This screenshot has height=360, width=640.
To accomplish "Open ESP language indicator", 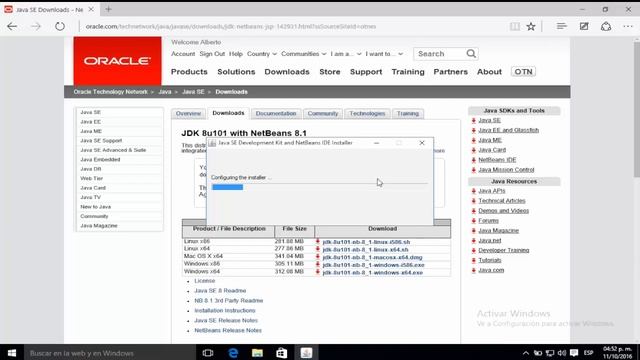I will (588, 353).
